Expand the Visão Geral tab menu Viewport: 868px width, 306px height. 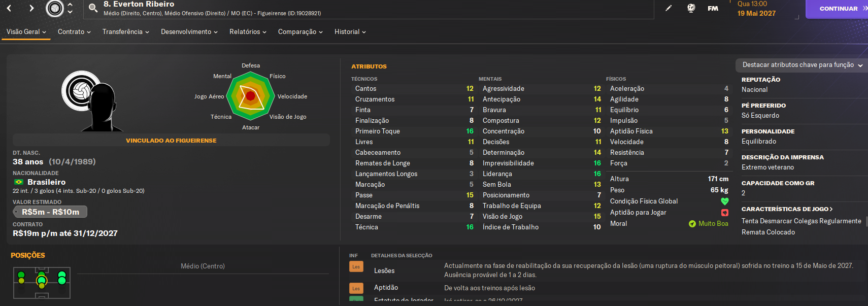26,31
